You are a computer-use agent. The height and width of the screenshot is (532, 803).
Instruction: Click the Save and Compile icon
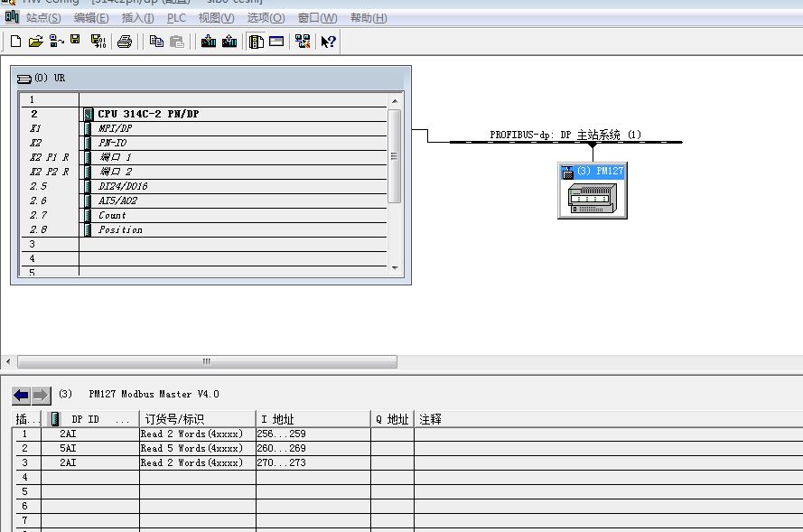[98, 42]
